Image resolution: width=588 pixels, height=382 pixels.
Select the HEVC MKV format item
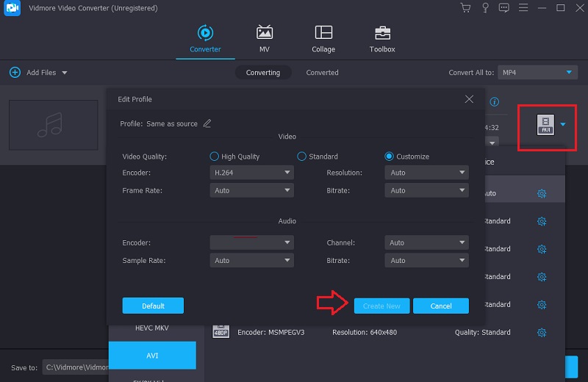152,328
